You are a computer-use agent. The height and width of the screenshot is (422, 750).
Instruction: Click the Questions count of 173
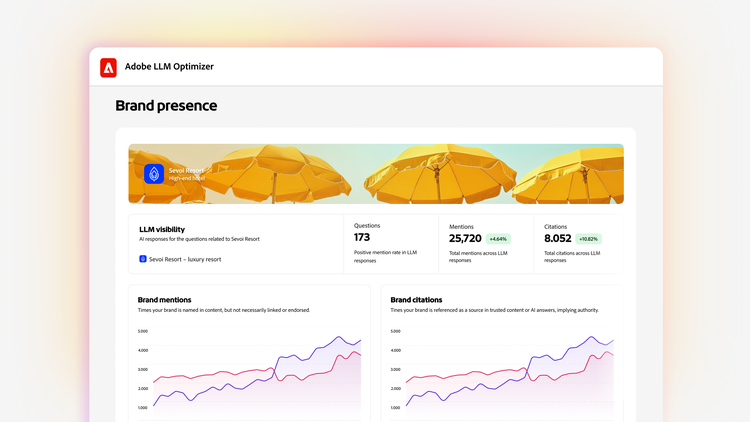[362, 238]
